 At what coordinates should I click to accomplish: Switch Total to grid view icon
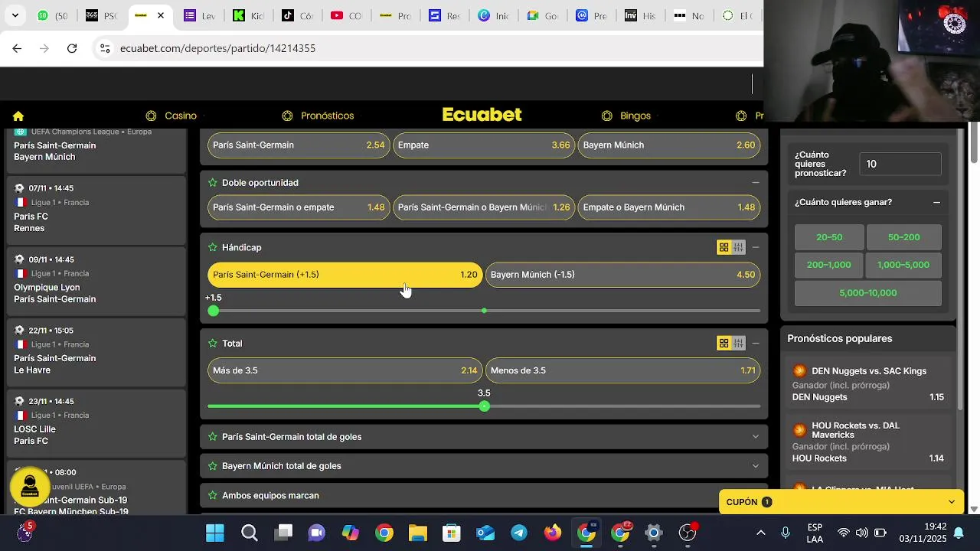[724, 343]
